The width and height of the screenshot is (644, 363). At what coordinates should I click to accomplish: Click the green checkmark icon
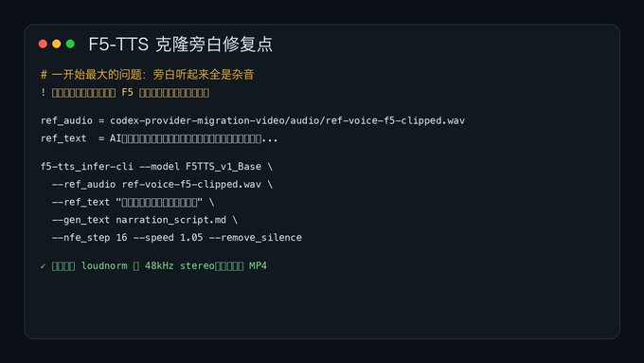tap(44, 266)
